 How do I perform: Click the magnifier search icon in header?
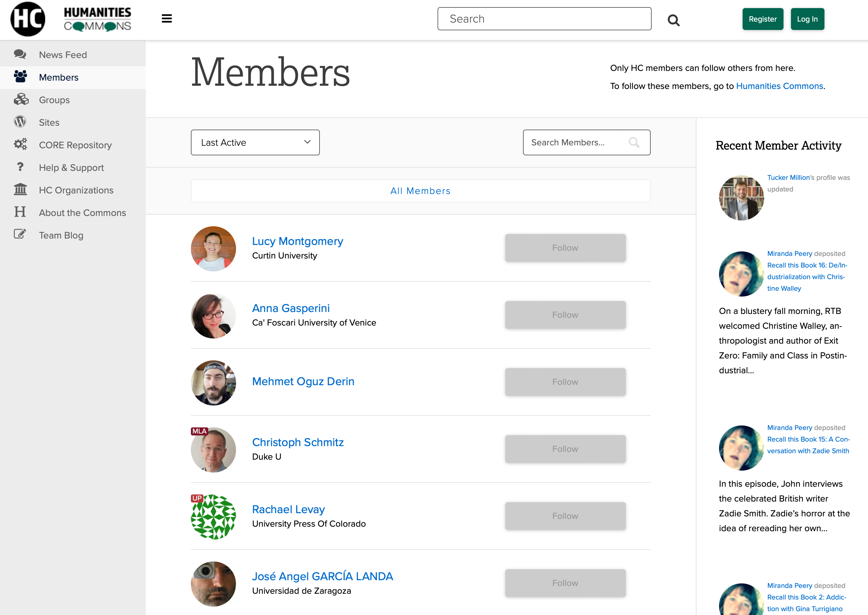tap(673, 20)
